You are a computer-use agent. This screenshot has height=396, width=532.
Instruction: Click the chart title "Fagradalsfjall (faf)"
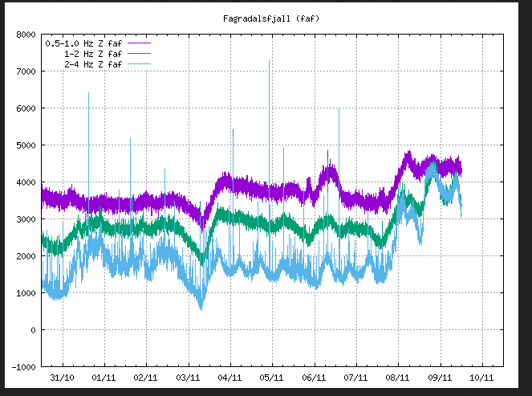click(x=271, y=18)
